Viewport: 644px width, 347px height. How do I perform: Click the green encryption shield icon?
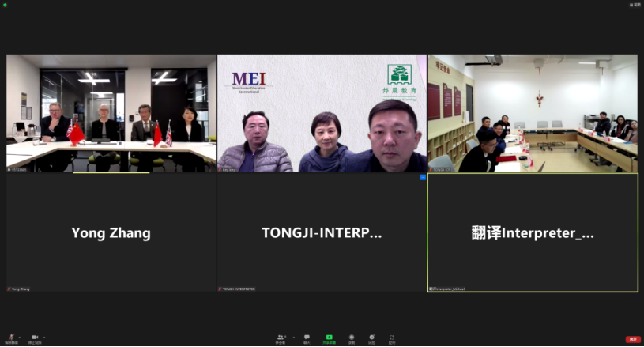pyautogui.click(x=5, y=5)
